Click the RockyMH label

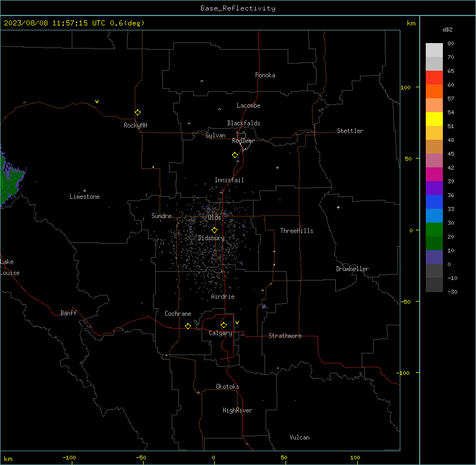(x=135, y=125)
